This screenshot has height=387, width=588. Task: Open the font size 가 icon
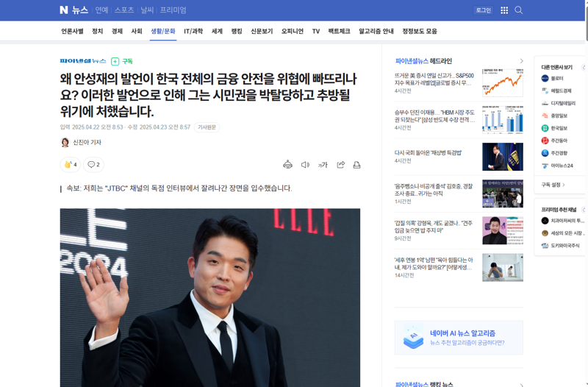coord(323,164)
